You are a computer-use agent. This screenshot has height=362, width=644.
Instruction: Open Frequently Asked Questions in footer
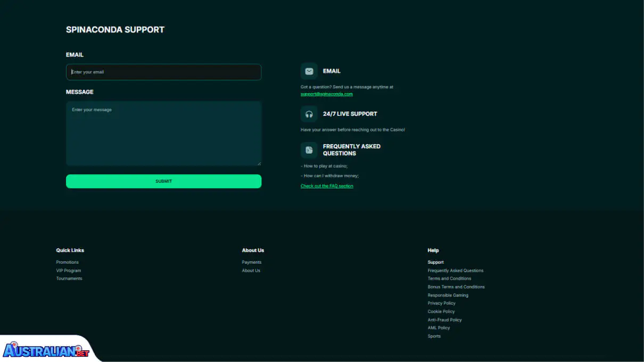coord(456,270)
